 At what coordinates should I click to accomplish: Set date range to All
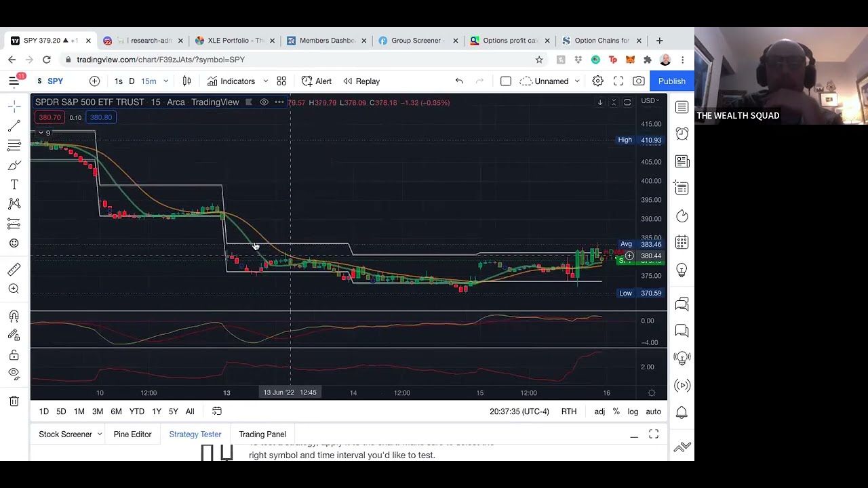coord(190,411)
